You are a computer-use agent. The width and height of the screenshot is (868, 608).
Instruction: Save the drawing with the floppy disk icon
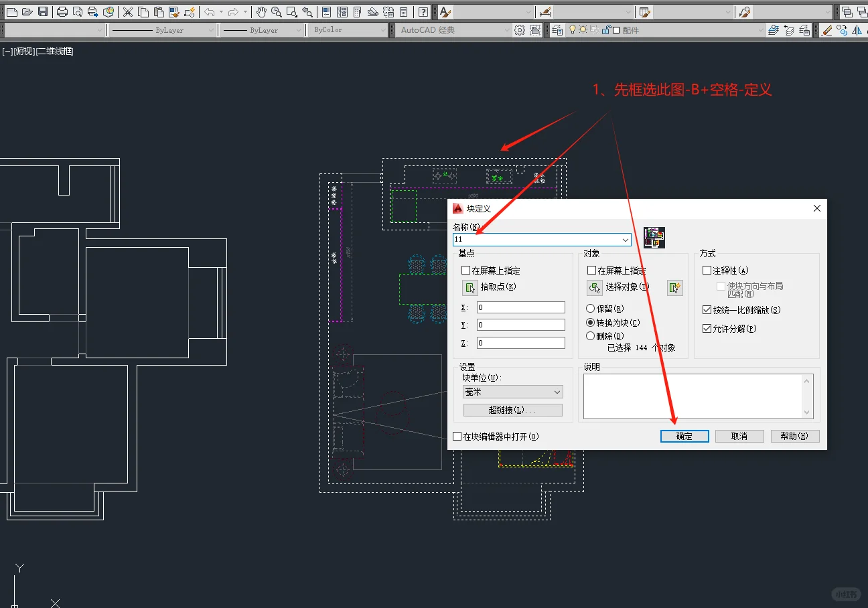point(43,12)
